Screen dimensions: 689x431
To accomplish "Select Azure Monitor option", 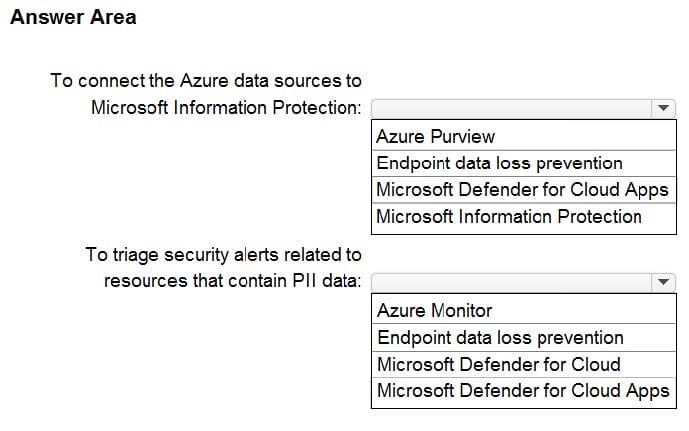I will tap(434, 311).
